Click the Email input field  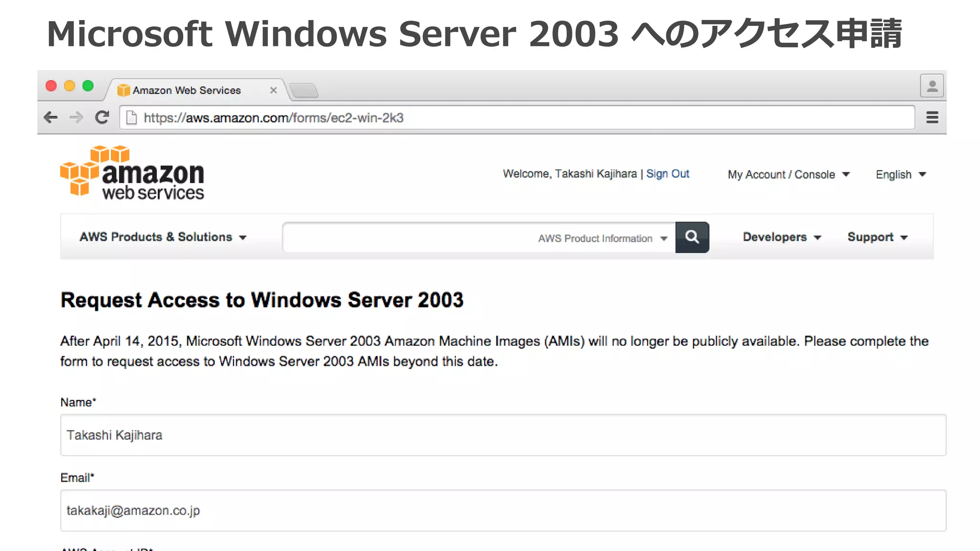click(x=503, y=510)
